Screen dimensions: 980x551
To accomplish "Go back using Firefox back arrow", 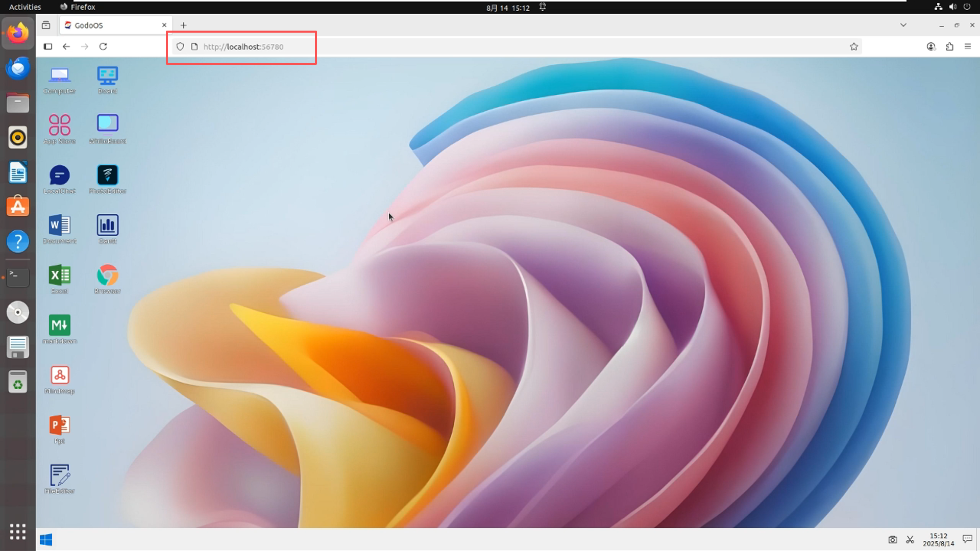I will [66, 46].
